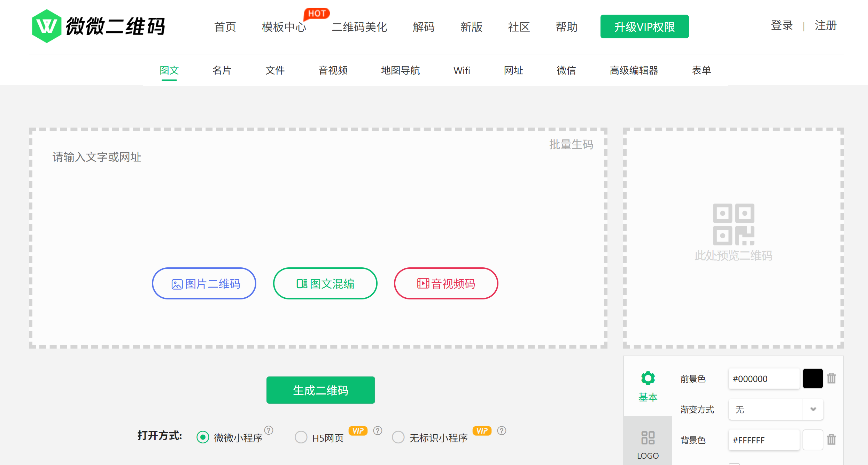Image resolution: width=868 pixels, height=465 pixels.
Task: Delete the foreground color with trash icon
Action: click(x=831, y=378)
